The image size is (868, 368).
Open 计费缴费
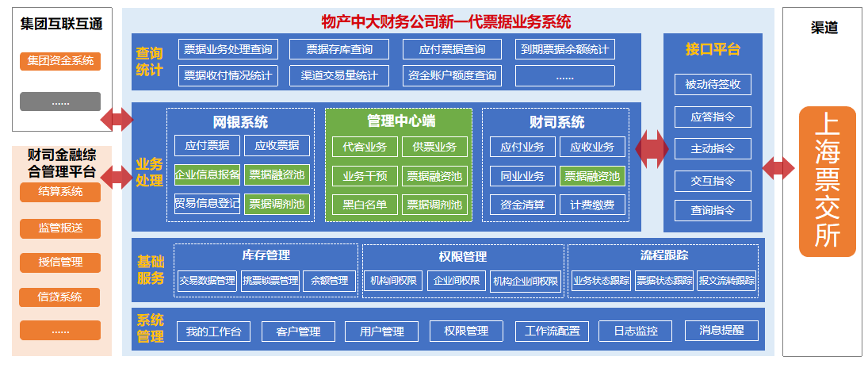point(592,205)
